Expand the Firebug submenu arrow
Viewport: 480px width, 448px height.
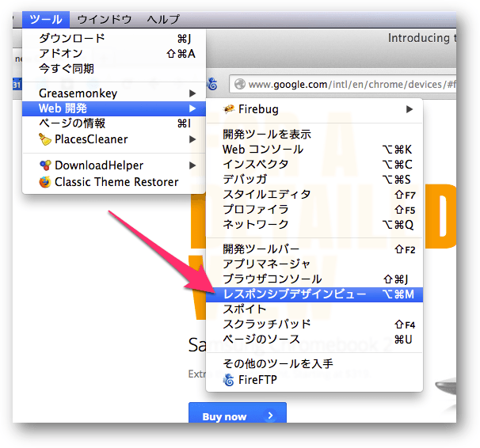(x=410, y=109)
